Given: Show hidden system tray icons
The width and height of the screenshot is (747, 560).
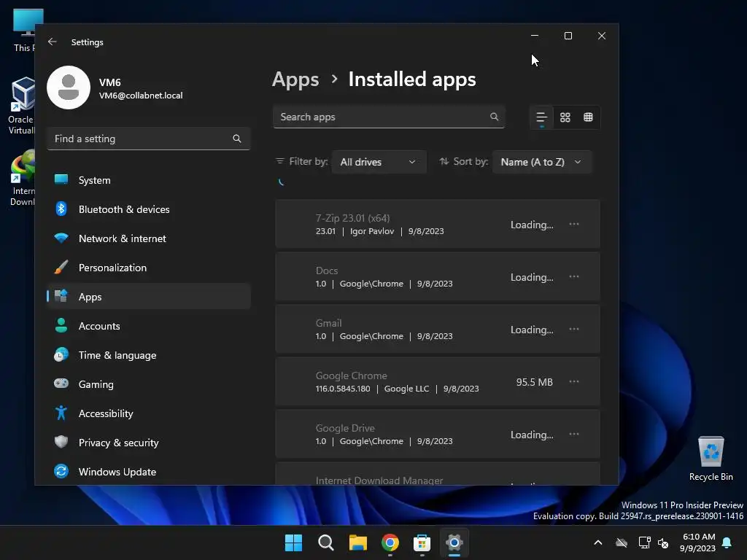Looking at the screenshot, I should [x=598, y=542].
